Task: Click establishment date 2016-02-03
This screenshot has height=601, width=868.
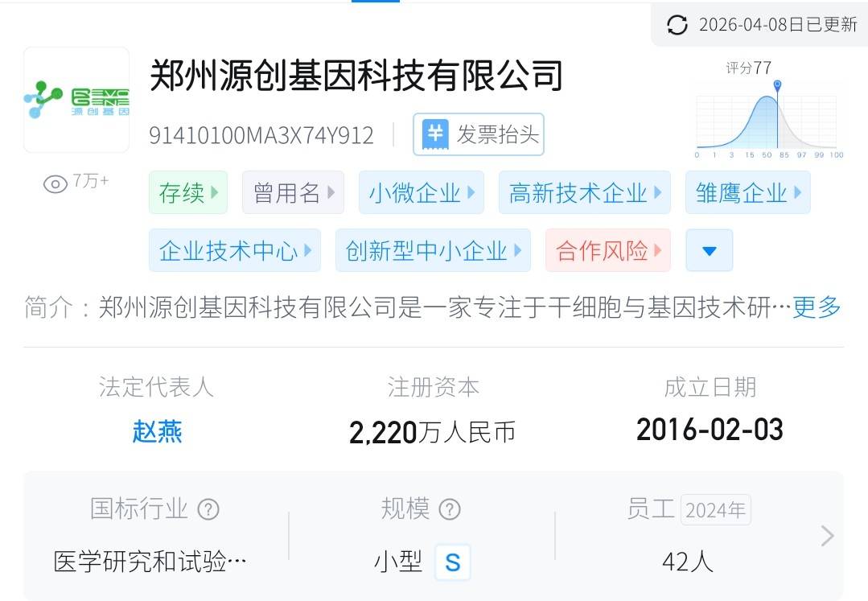Action: (x=710, y=430)
